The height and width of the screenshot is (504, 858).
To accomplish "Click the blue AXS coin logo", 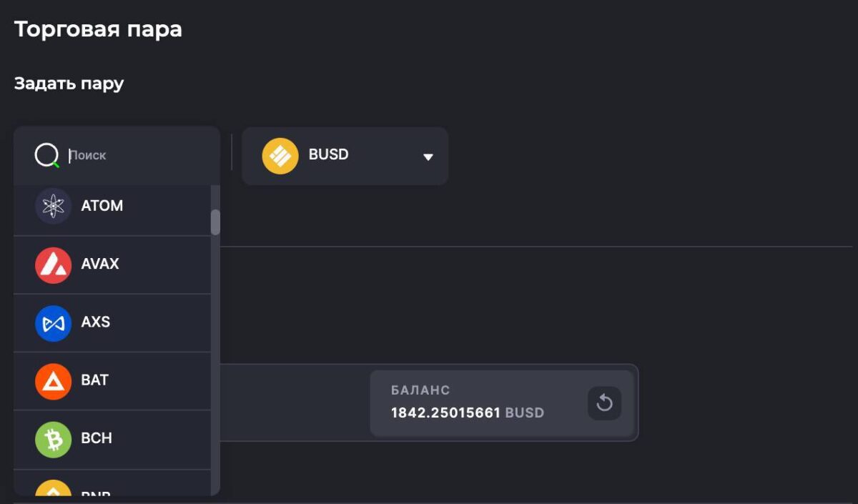I will pos(53,323).
